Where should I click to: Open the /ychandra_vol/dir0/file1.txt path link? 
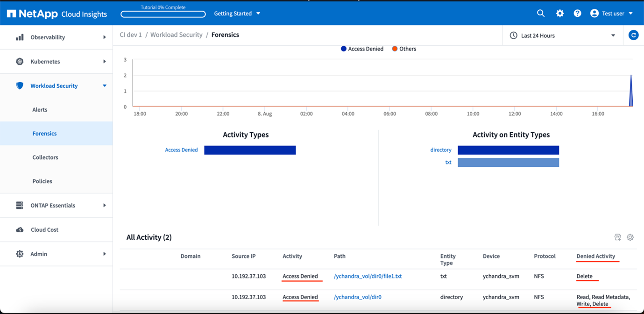point(368,276)
